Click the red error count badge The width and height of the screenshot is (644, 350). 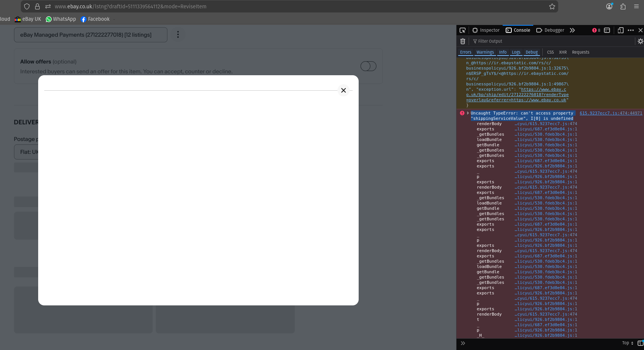coord(596,30)
